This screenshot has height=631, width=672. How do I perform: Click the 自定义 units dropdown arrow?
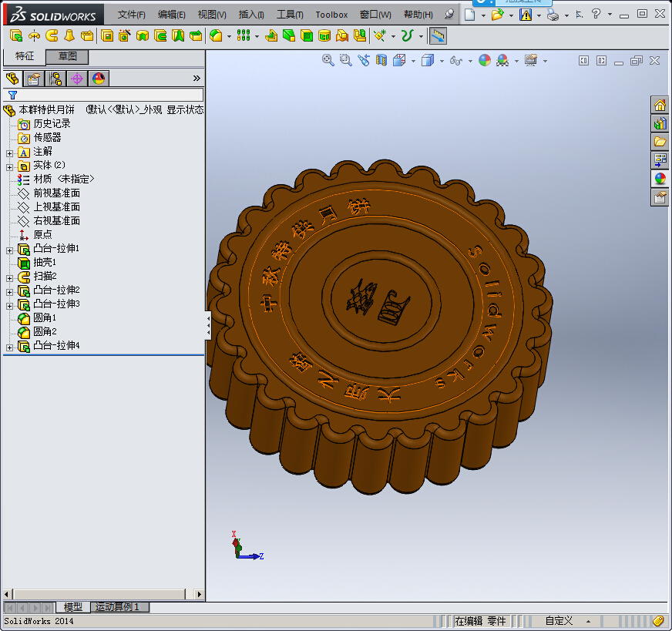click(589, 621)
